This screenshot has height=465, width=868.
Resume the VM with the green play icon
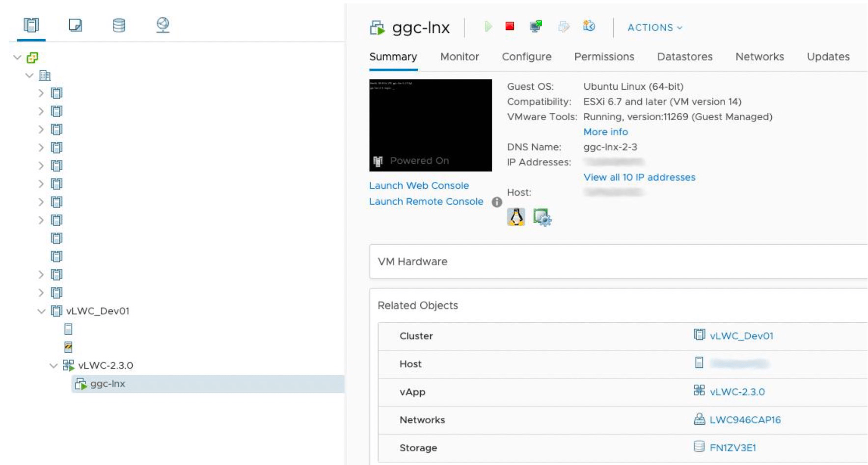488,27
